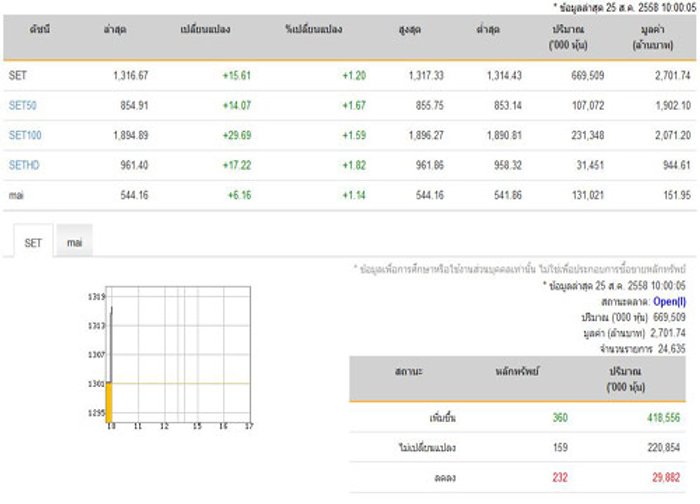Click declining volume 29,882
The image size is (700, 504).
pyautogui.click(x=666, y=478)
